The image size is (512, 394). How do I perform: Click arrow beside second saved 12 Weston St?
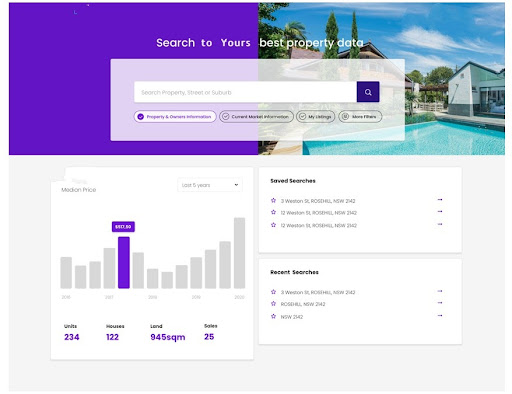[440, 224]
